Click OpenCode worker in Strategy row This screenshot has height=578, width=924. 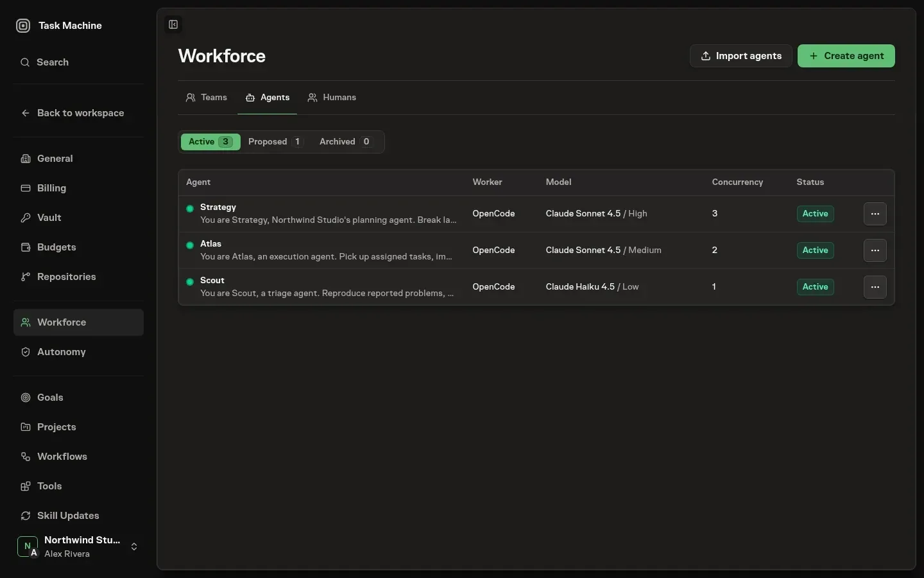[494, 214]
